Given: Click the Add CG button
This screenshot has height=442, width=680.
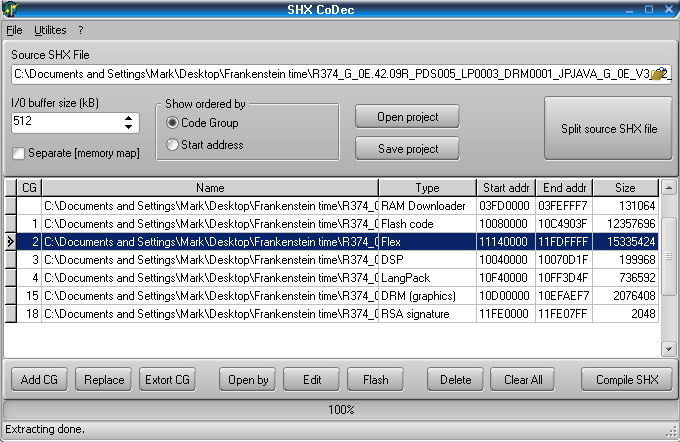Looking at the screenshot, I should point(39,380).
